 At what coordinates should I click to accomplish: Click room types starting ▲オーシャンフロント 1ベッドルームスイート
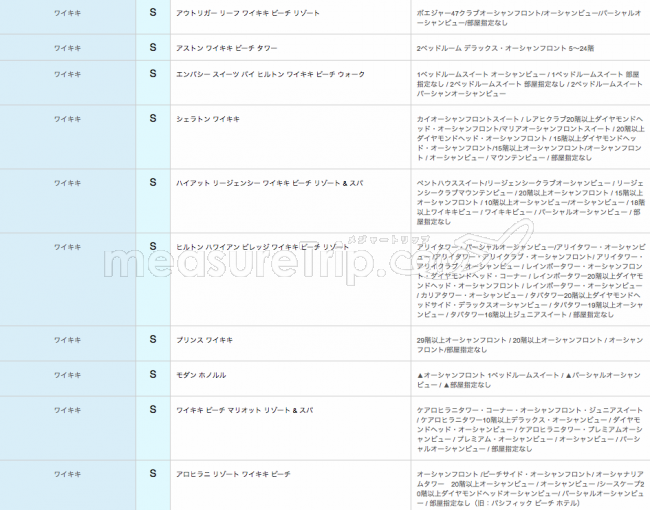529,380
